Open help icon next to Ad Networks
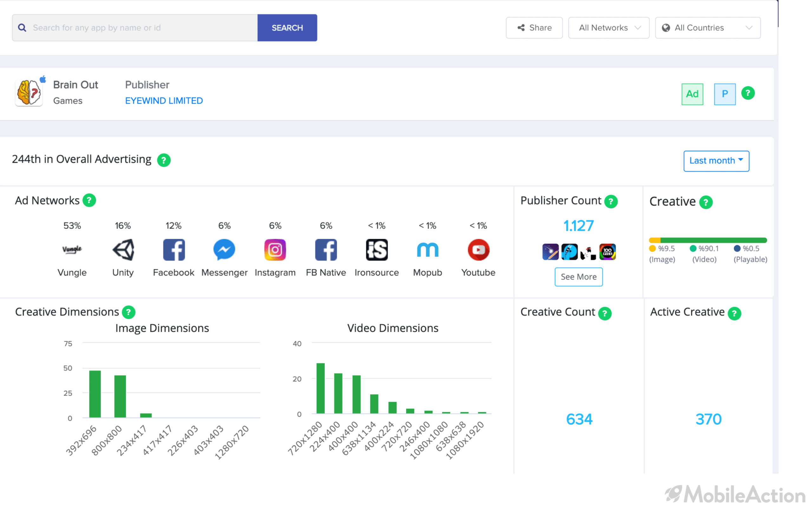 pos(89,200)
